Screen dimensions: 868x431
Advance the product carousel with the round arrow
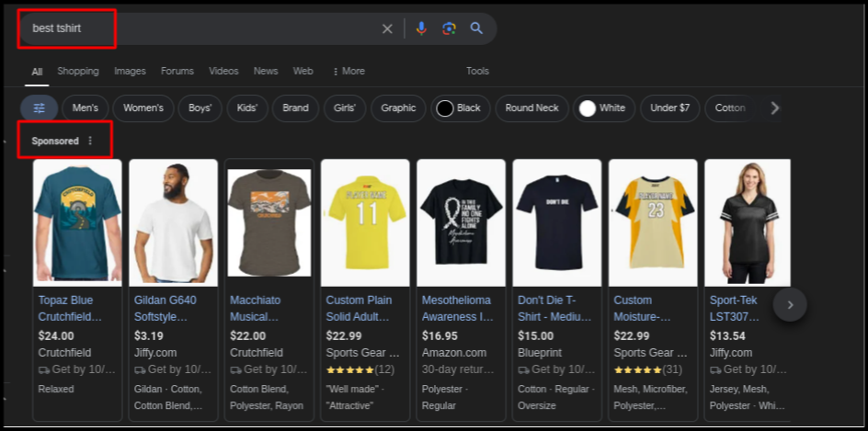pyautogui.click(x=790, y=305)
